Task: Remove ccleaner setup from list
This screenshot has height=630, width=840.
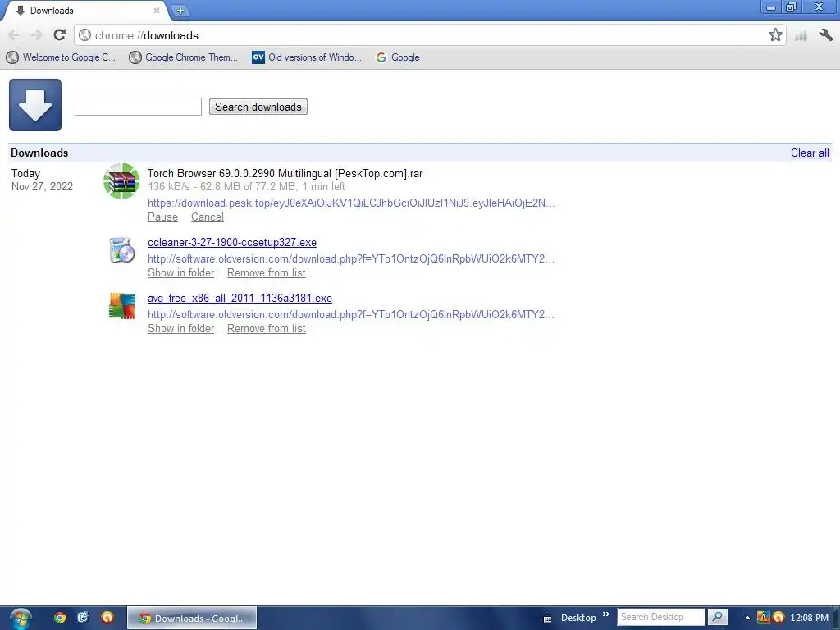Action: pyautogui.click(x=267, y=272)
